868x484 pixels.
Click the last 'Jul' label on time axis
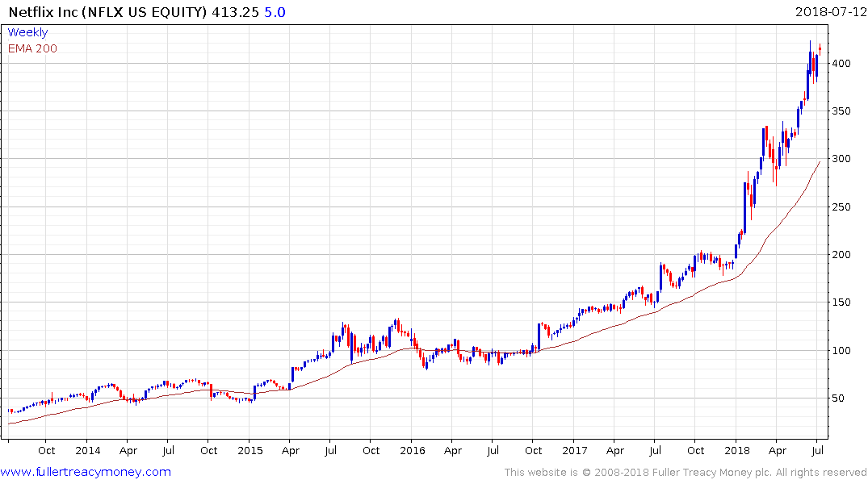[817, 451]
